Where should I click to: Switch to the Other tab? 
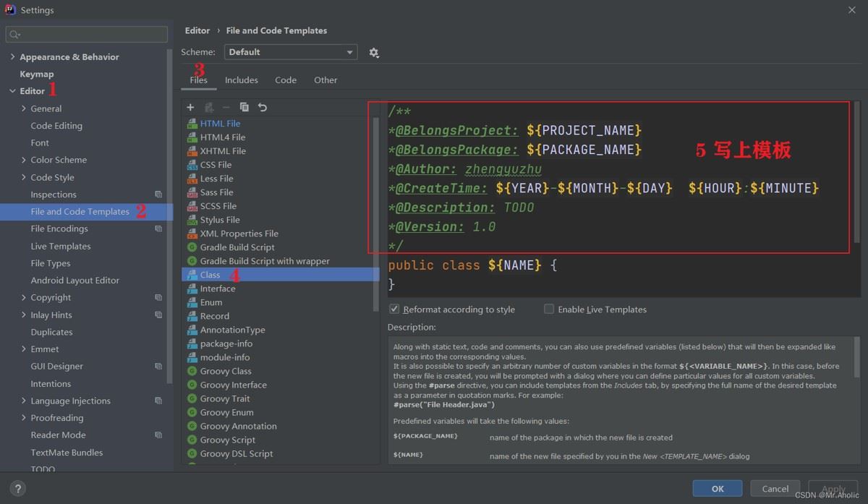coord(325,80)
